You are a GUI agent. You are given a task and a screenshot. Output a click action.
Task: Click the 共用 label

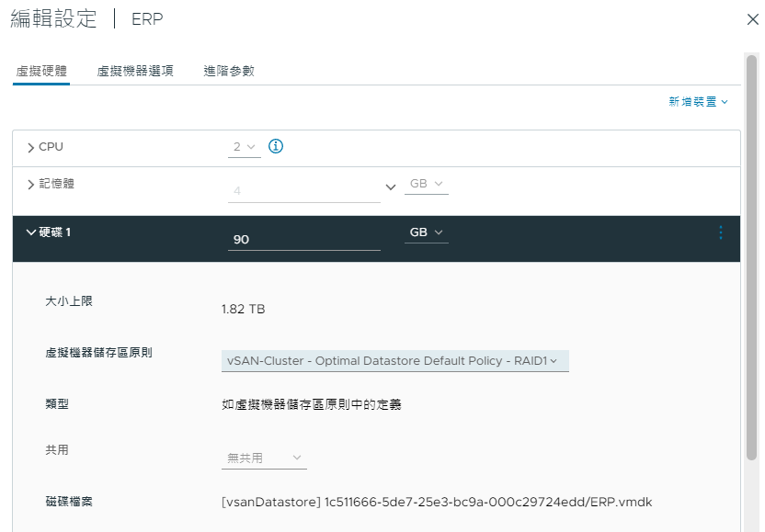57,449
